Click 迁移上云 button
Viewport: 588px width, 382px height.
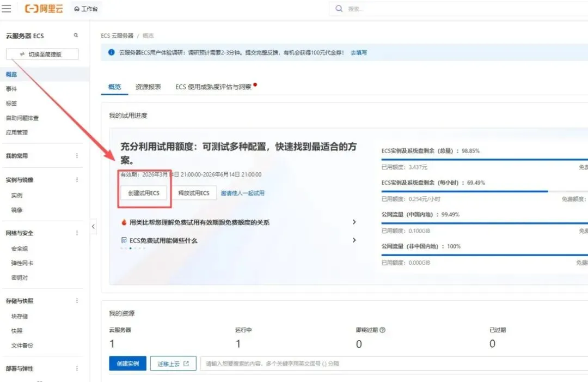pyautogui.click(x=173, y=363)
